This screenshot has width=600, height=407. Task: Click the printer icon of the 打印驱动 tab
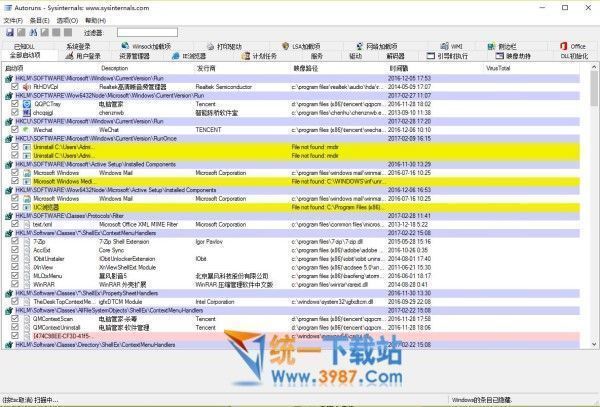click(x=210, y=46)
